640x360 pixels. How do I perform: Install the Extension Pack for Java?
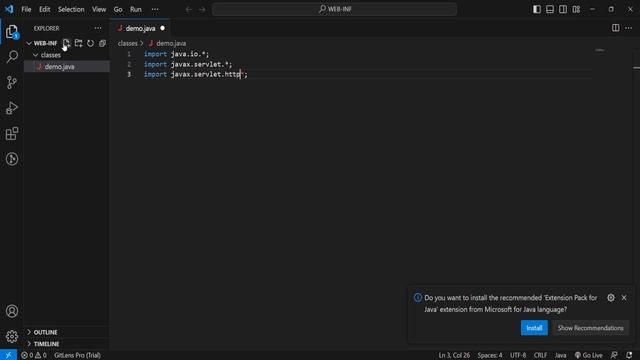click(x=534, y=328)
